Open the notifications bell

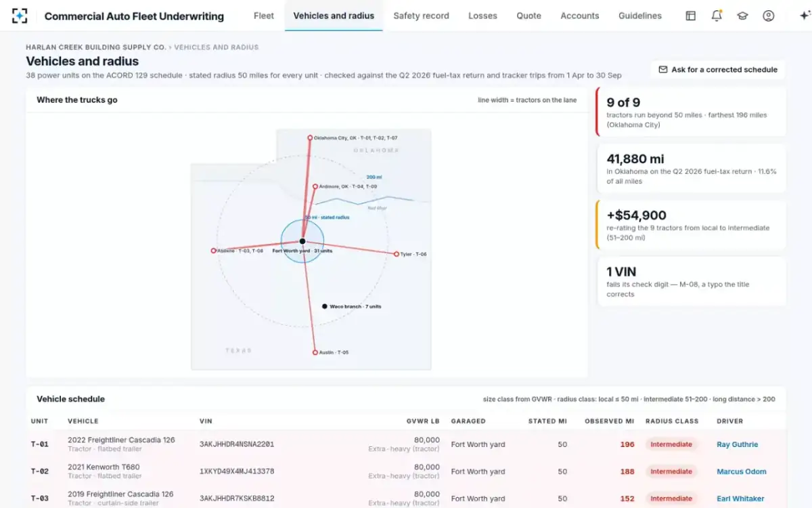click(717, 16)
